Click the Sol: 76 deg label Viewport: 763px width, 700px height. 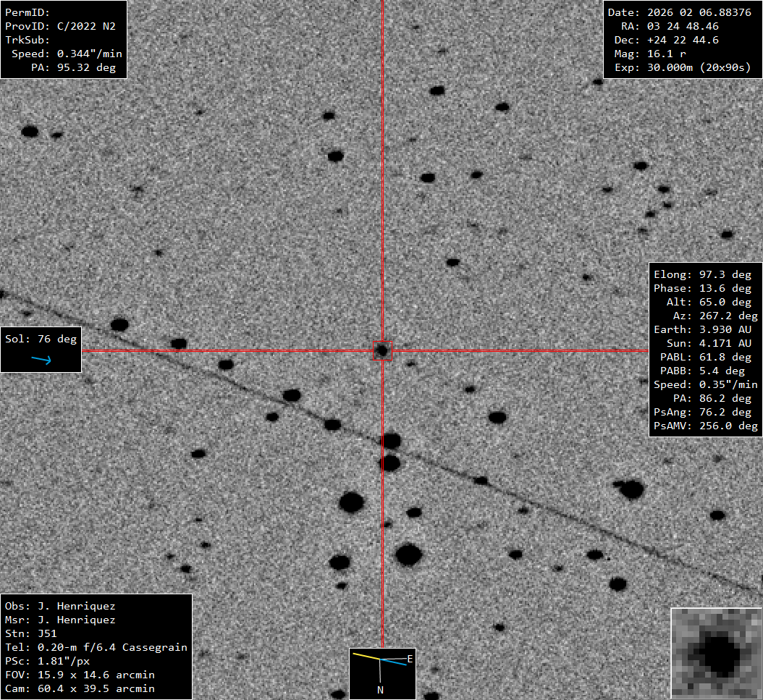point(41,339)
